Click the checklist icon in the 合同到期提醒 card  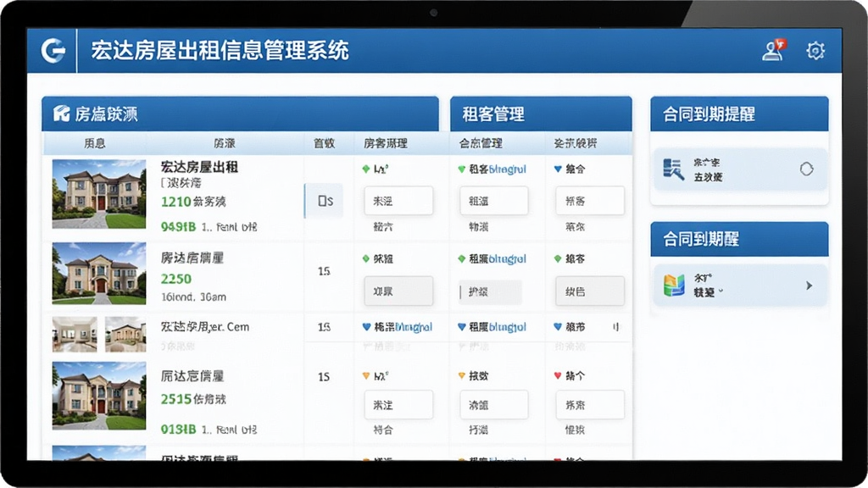(672, 169)
